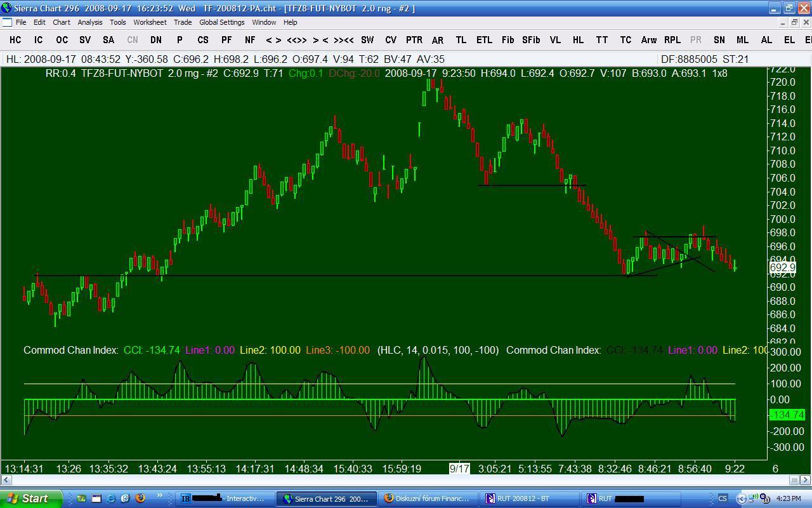Click the SW toolbar button

[367, 39]
